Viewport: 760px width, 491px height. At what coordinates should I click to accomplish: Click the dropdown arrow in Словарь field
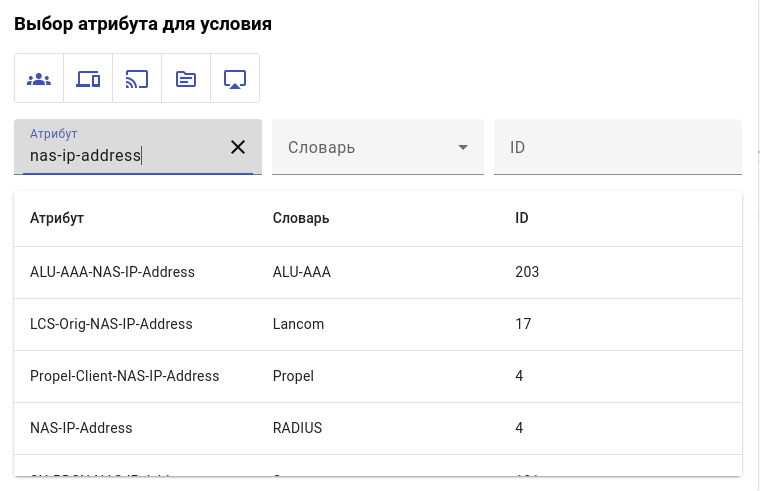(463, 148)
